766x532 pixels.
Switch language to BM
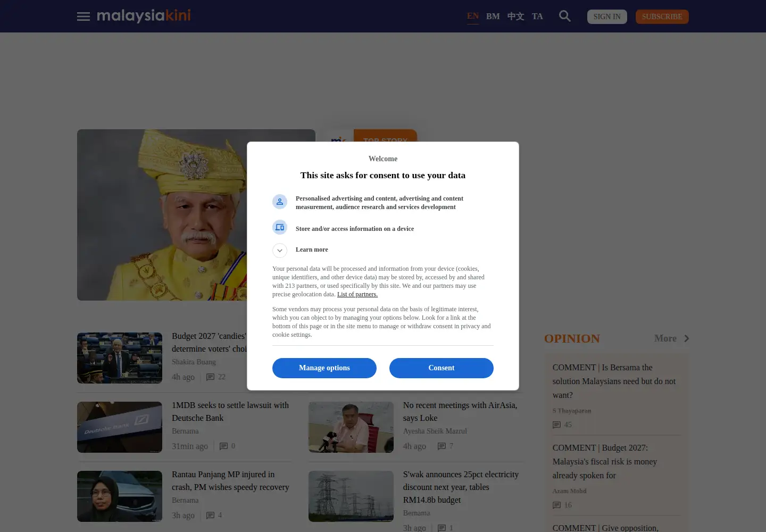493,16
